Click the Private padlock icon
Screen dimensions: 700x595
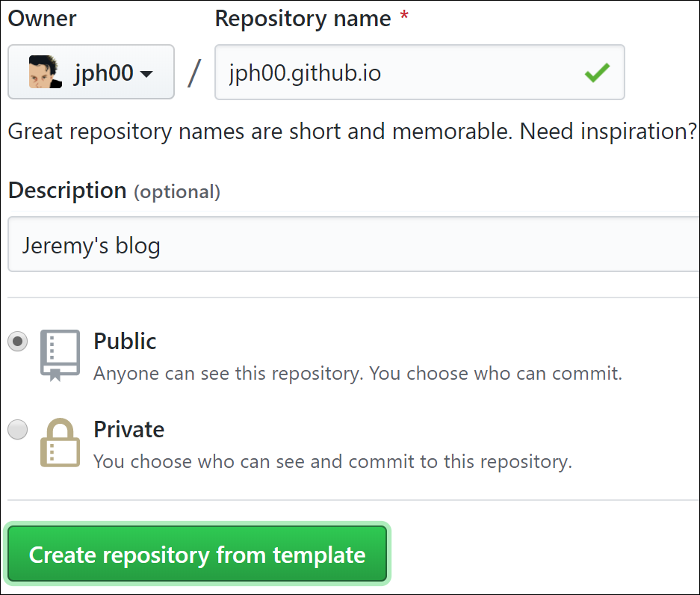(x=60, y=442)
